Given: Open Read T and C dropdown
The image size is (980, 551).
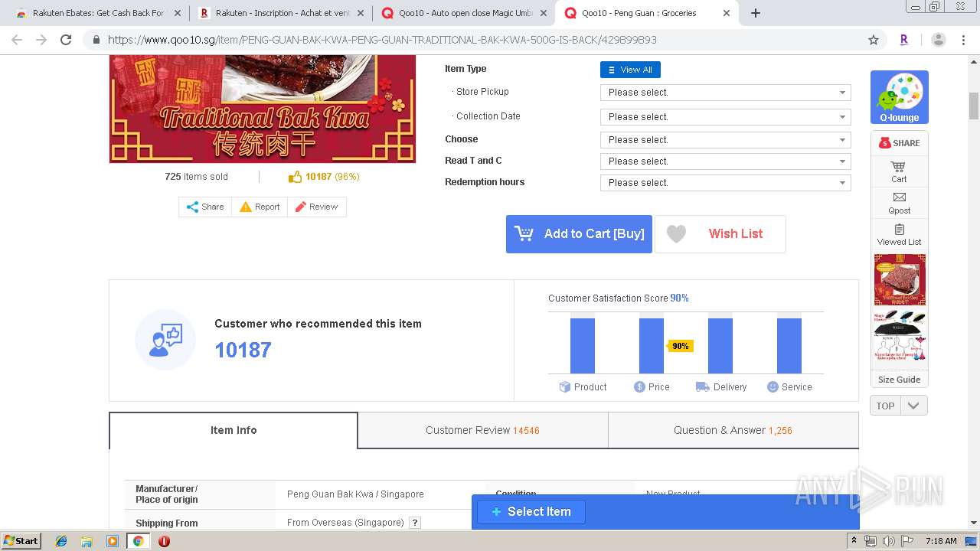Looking at the screenshot, I should (x=725, y=161).
